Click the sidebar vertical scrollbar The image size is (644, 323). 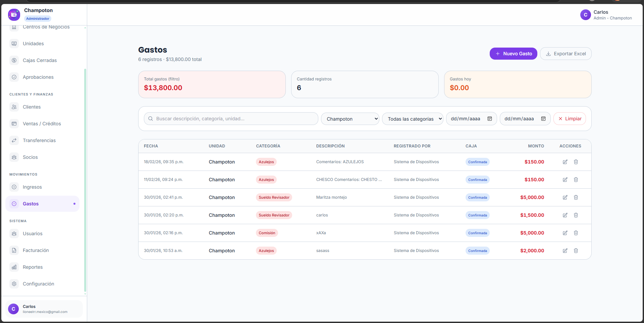(x=85, y=180)
